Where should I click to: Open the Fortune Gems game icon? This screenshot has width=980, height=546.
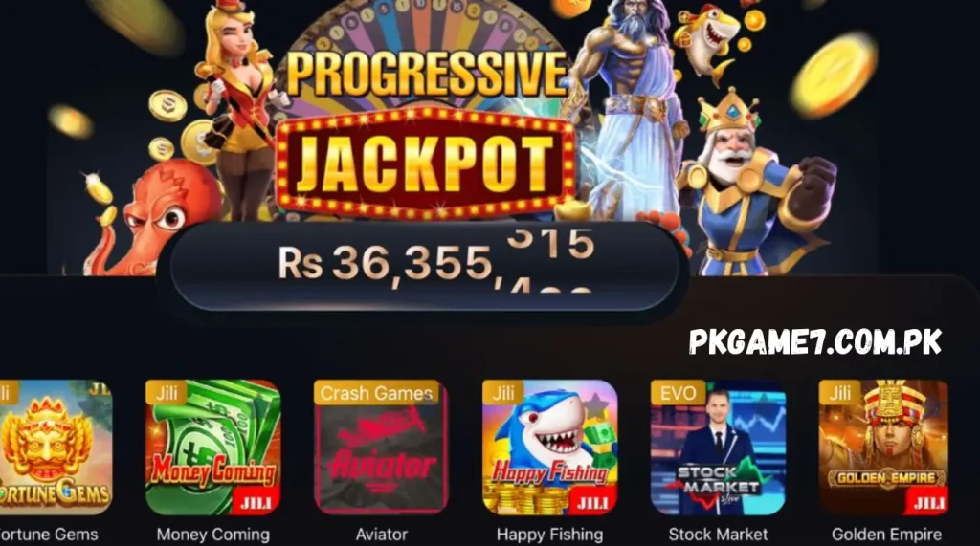[x=55, y=448]
